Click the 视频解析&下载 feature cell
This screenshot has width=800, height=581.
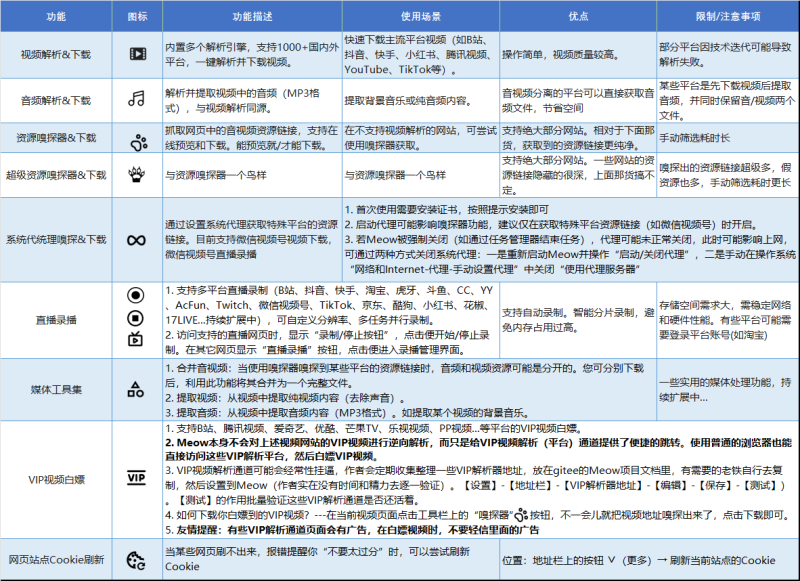56,53
